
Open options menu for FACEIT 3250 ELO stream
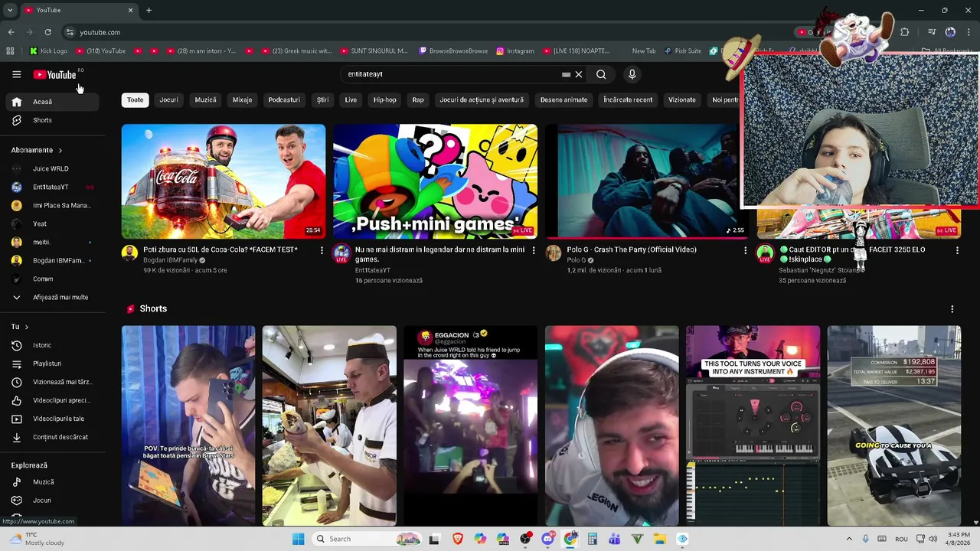[957, 250]
